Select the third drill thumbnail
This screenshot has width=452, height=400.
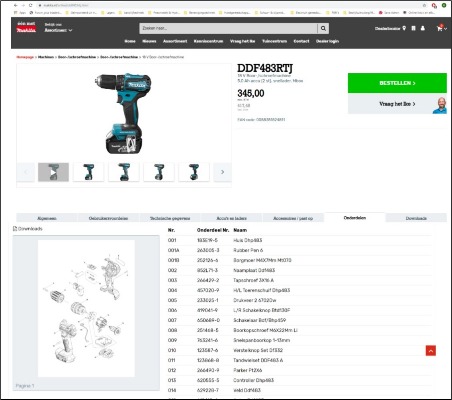[124, 172]
